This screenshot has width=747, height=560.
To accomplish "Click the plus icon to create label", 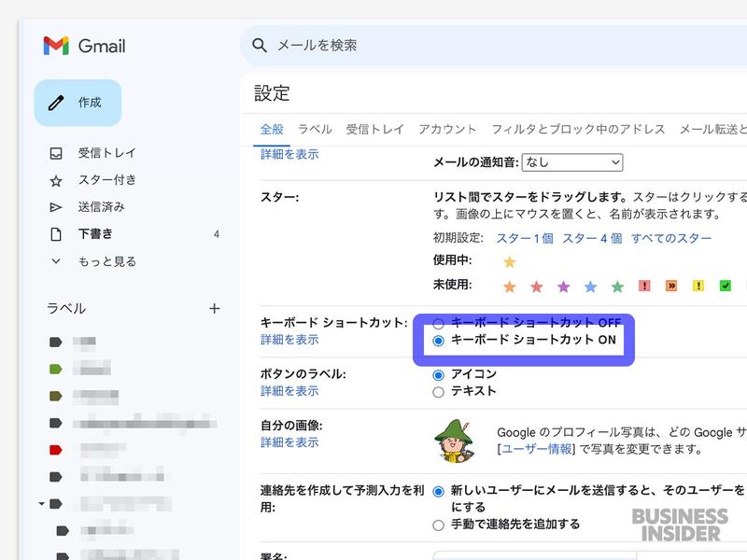I will (x=215, y=309).
